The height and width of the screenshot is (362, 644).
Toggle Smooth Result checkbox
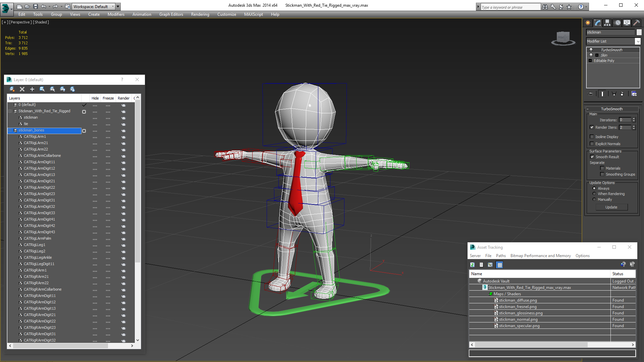click(x=592, y=157)
